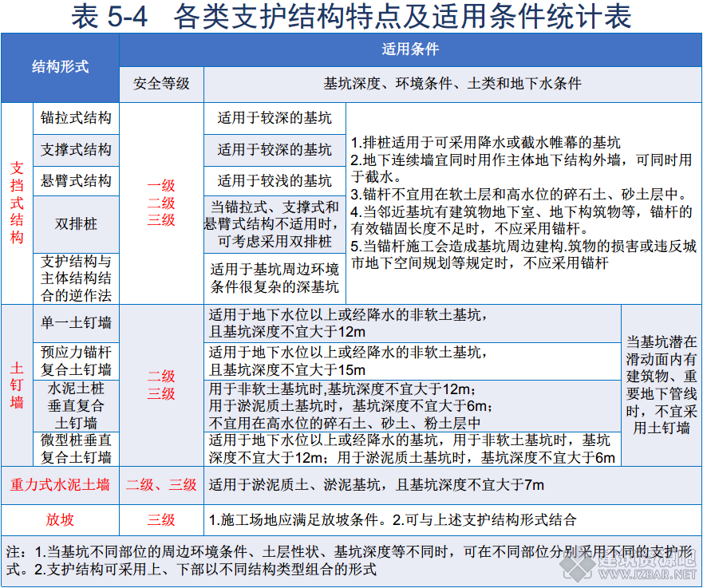Click the red 一级 二级 三级 safety cell
This screenshot has width=703, height=588.
[161, 203]
